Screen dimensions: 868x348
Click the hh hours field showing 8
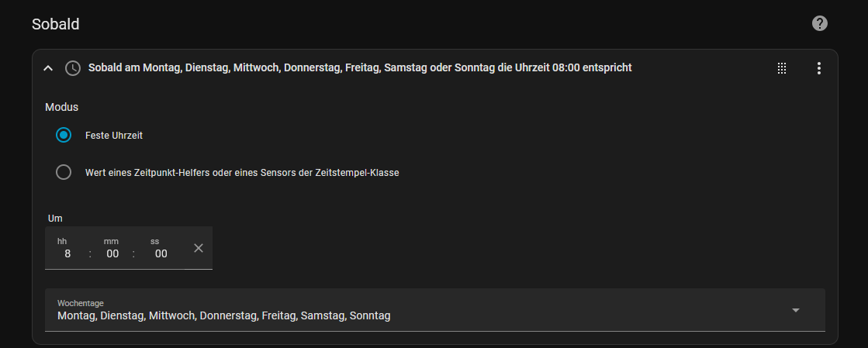tap(67, 253)
